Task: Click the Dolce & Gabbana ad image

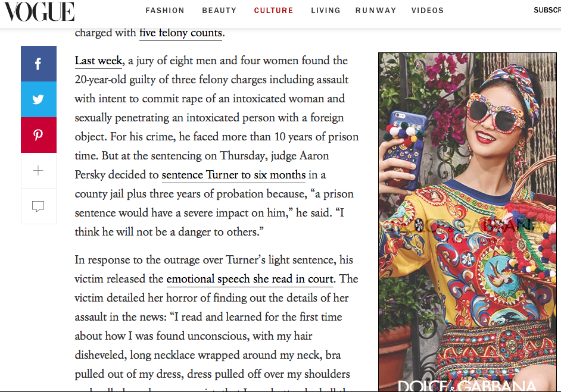Action: pyautogui.click(x=467, y=222)
